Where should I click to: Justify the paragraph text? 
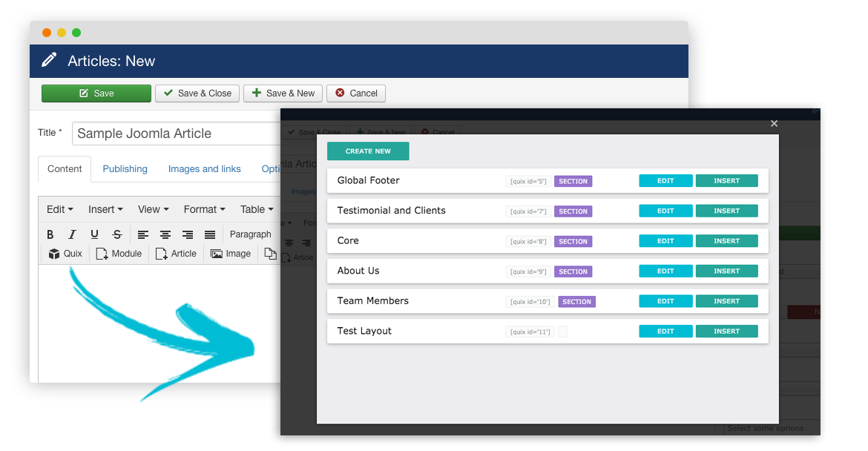tap(210, 234)
